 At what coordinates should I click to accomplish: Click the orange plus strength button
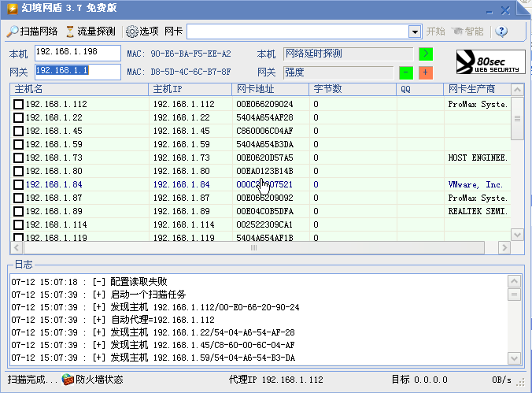(426, 72)
